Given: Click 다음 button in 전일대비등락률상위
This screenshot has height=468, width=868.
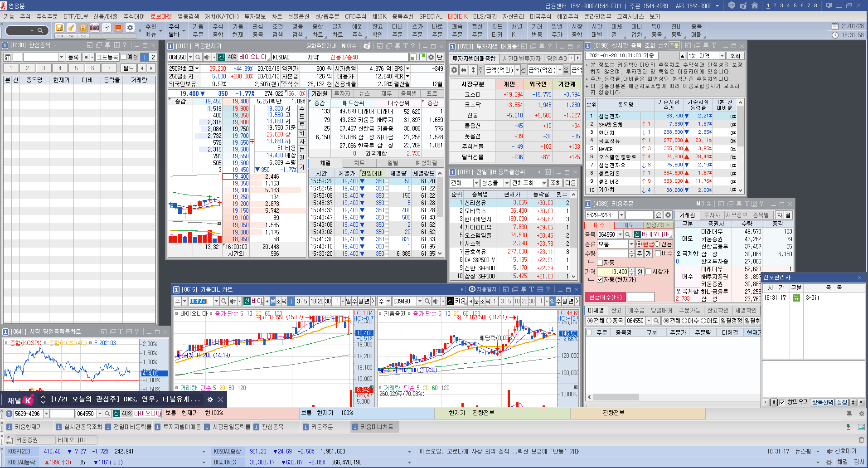Looking at the screenshot, I should point(570,183).
